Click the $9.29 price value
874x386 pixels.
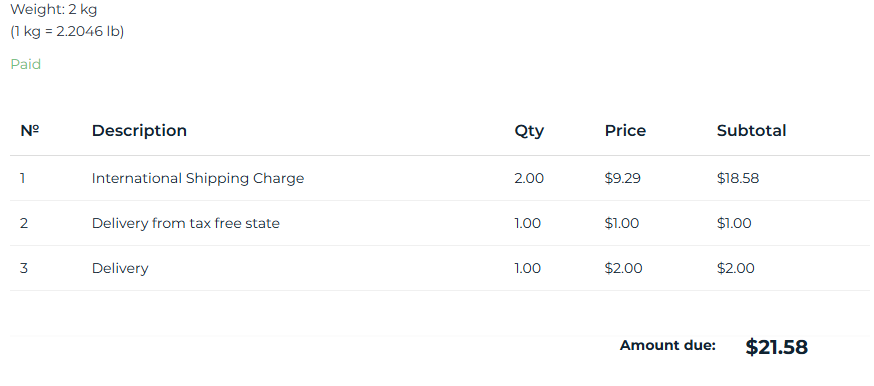tap(623, 179)
